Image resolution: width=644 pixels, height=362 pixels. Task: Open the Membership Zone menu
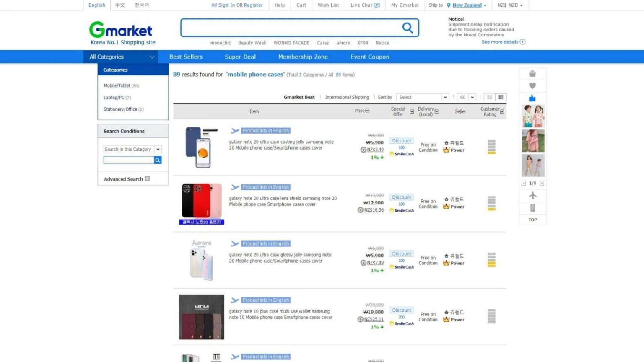point(303,57)
